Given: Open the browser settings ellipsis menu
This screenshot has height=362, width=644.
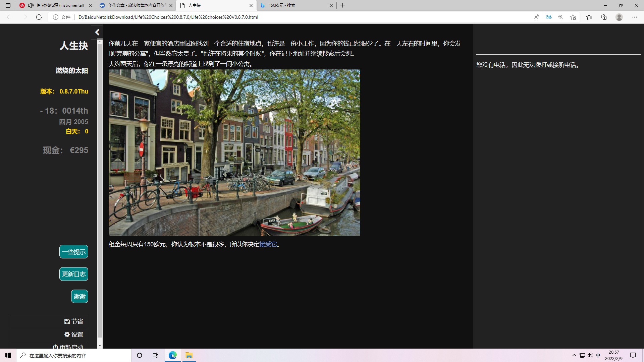Looking at the screenshot, I should click(x=635, y=17).
